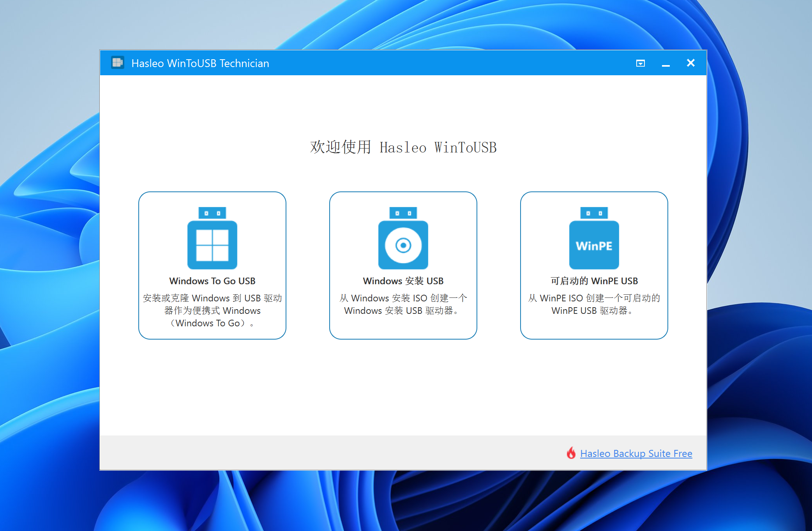The image size is (812, 531).
Task: Open the title bar dropdown menu icon
Action: click(641, 63)
